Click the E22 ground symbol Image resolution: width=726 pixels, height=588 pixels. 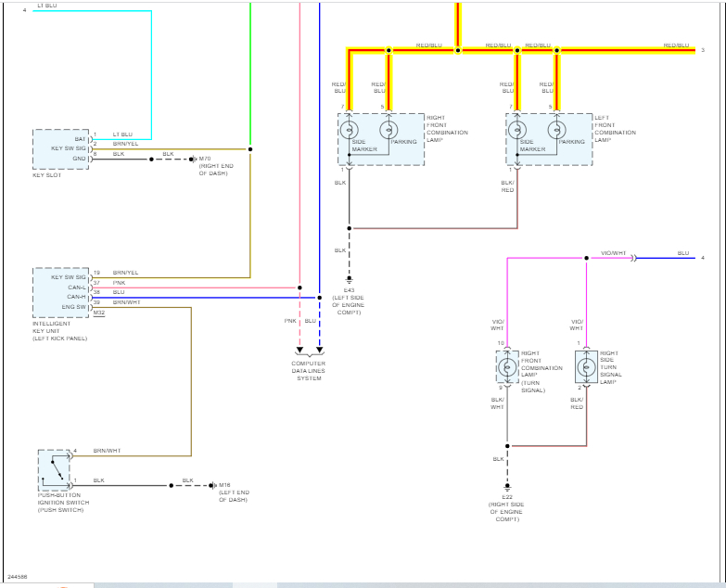pyautogui.click(x=506, y=486)
